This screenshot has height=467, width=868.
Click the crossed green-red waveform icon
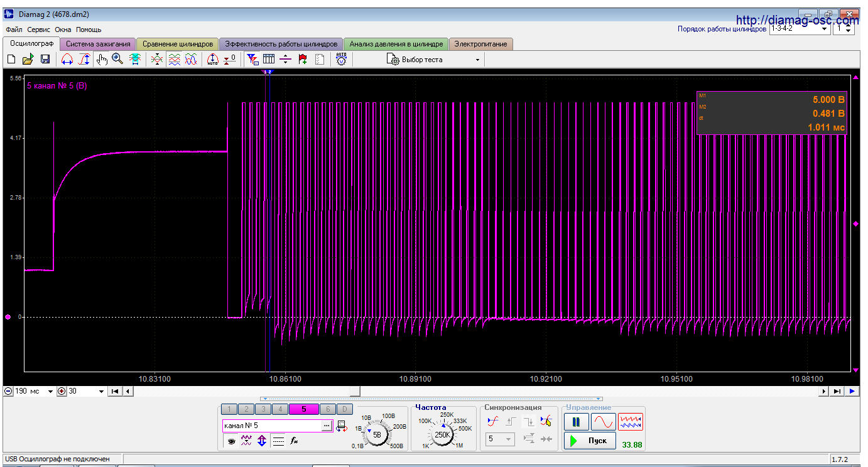[x=158, y=59]
